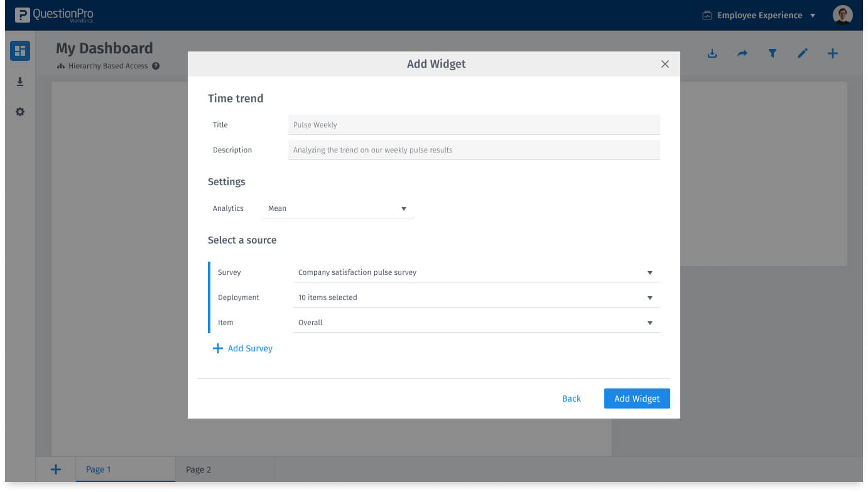Click Add Survey to include another source

click(x=243, y=348)
